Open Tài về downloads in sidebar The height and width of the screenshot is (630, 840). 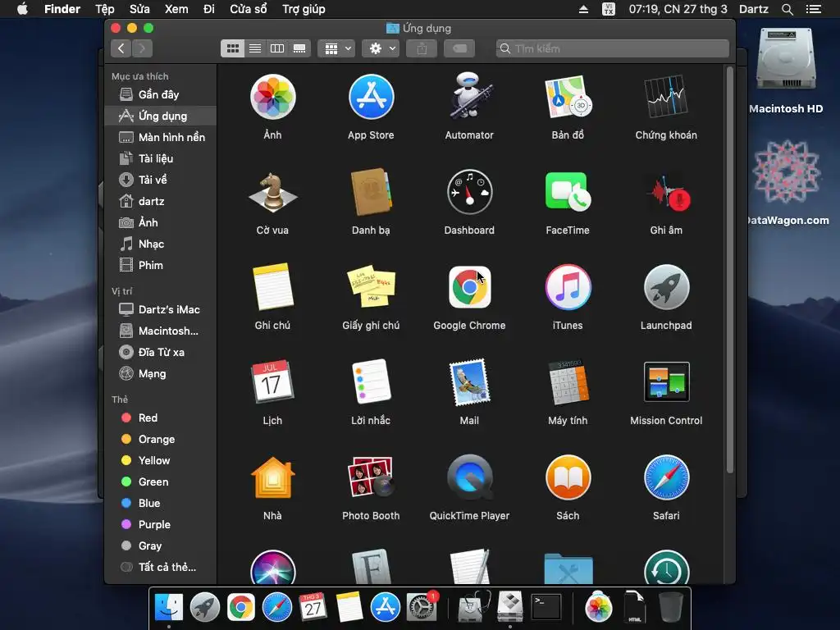(x=161, y=180)
